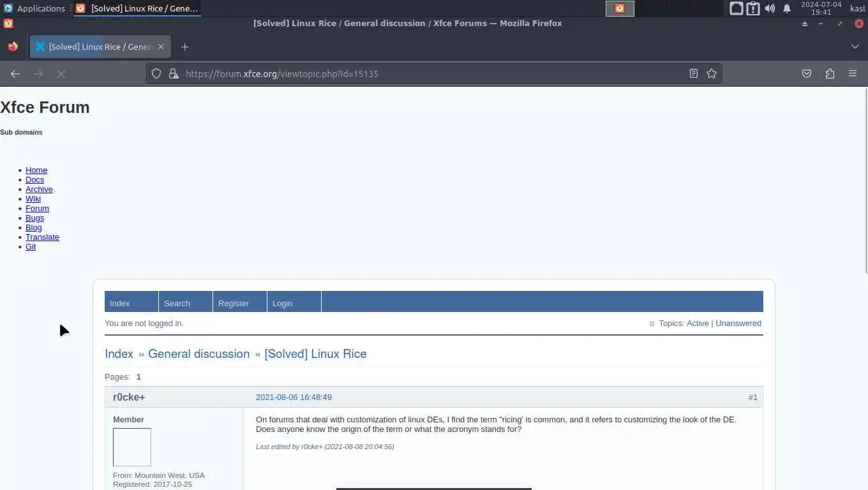Show Active topics
This screenshot has height=490, width=868.
[698, 323]
